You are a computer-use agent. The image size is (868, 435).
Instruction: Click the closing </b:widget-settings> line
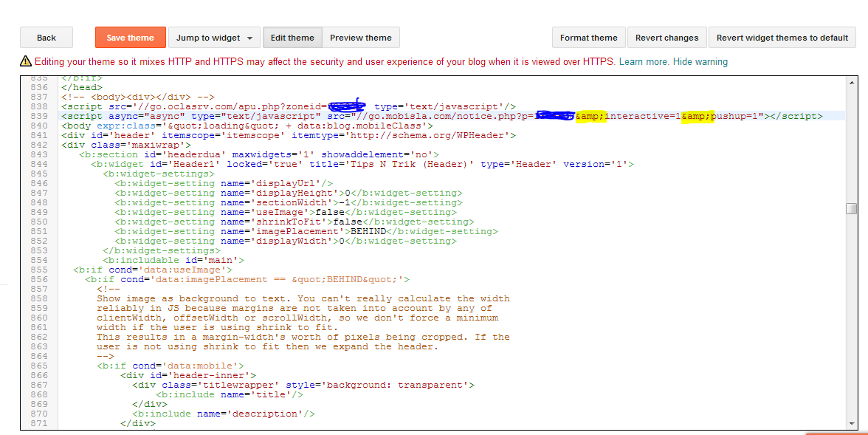click(x=162, y=250)
